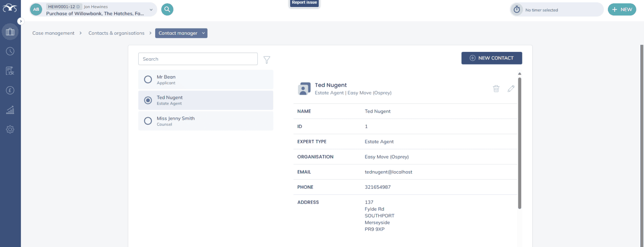Open the reports bar chart icon
This screenshot has width=644, height=247.
pyautogui.click(x=10, y=110)
